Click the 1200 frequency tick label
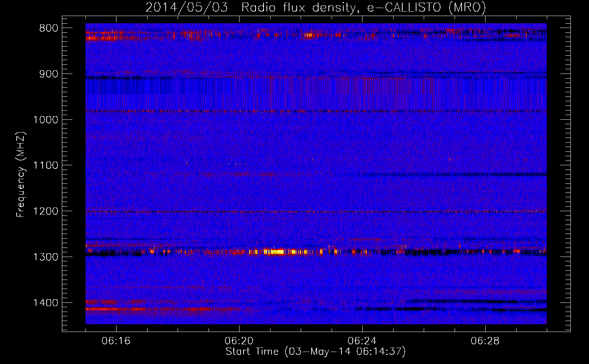The height and width of the screenshot is (364, 589). pos(46,211)
